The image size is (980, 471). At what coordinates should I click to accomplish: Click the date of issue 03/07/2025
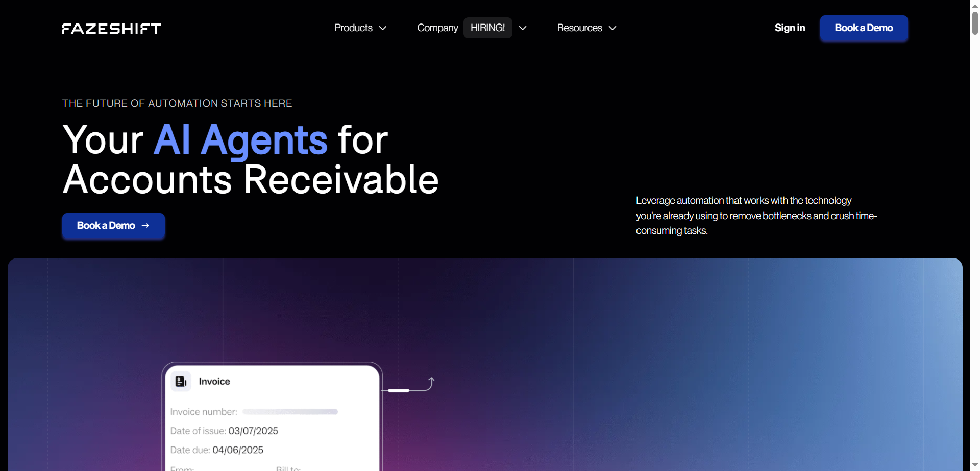click(253, 431)
